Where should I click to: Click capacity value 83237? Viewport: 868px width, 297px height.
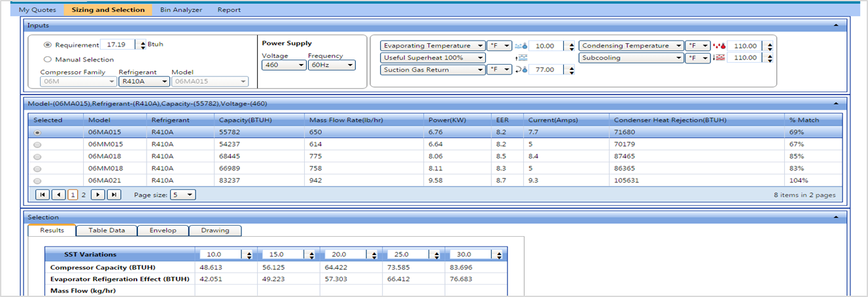(231, 181)
